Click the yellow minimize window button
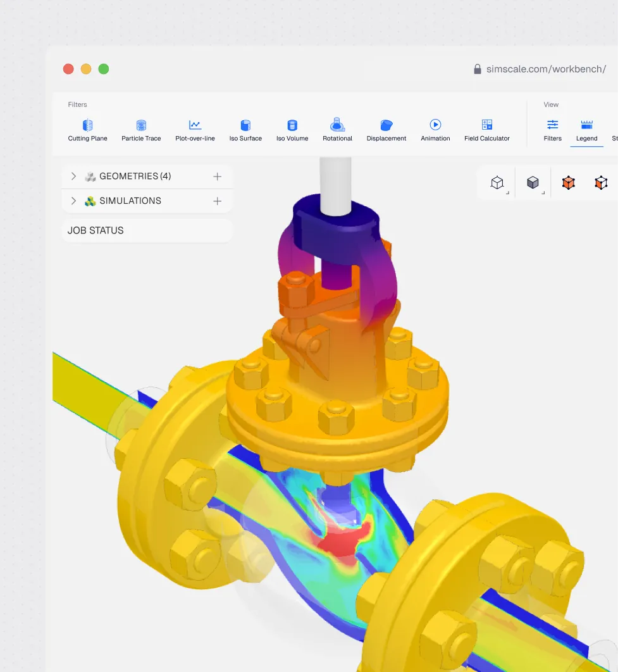The height and width of the screenshot is (672, 618). pos(86,69)
